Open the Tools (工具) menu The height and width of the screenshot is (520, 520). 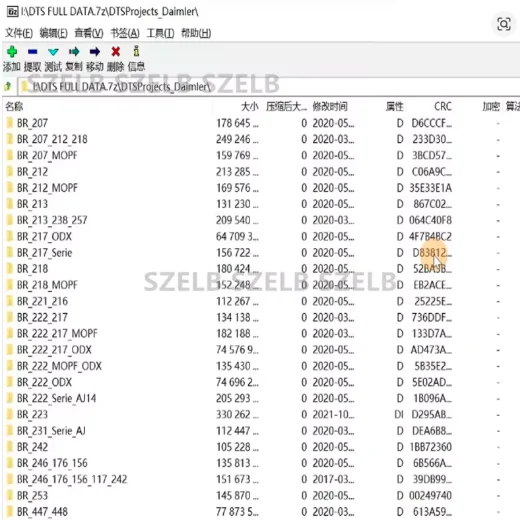[160, 33]
